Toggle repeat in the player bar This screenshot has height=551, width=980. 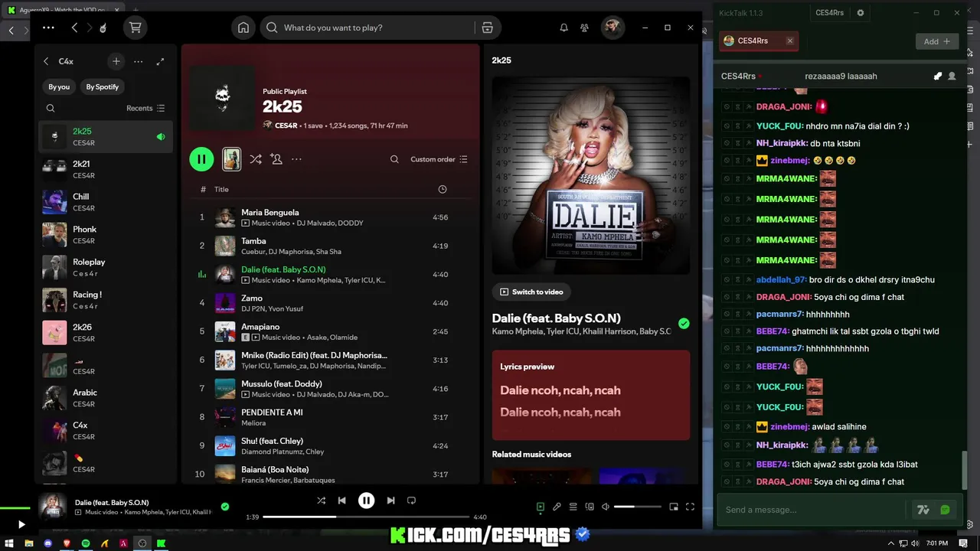(x=411, y=500)
